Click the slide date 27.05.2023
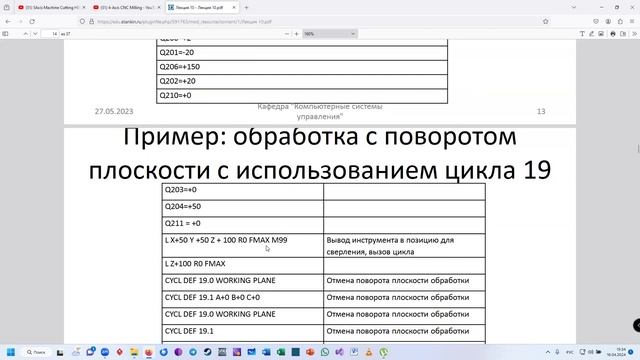This screenshot has height=360, width=640. click(x=114, y=111)
